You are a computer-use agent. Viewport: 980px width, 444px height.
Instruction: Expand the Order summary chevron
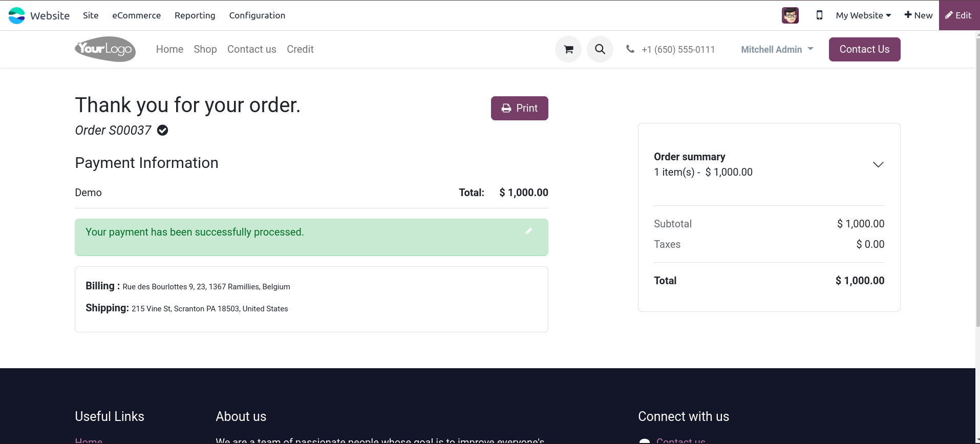point(878,164)
